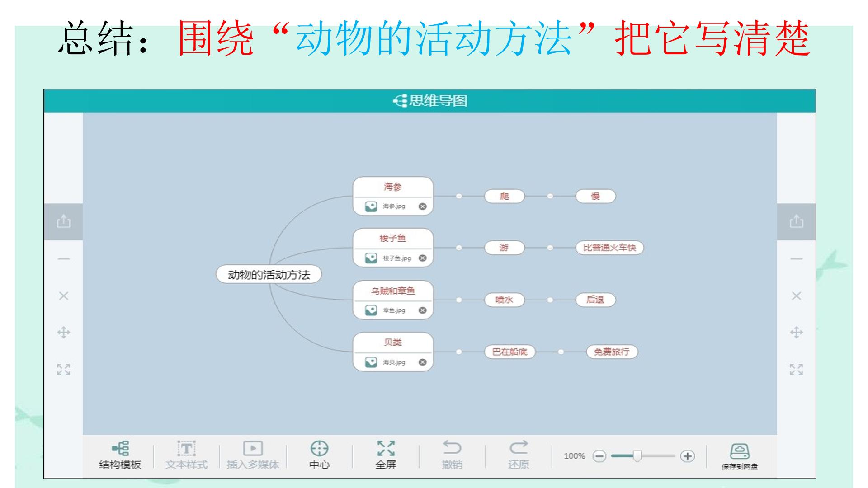The height and width of the screenshot is (488, 868).
Task: Select the 免费旅行 leaf node
Action: pyautogui.click(x=611, y=352)
